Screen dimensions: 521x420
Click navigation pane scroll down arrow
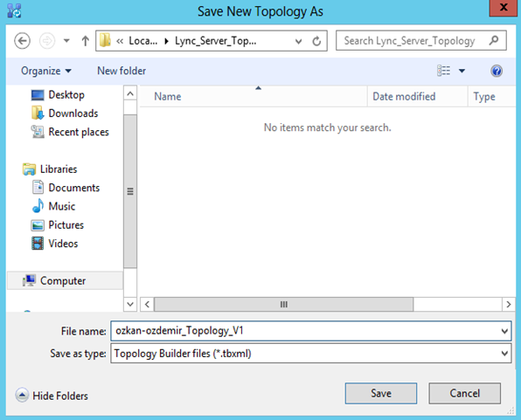(130, 304)
